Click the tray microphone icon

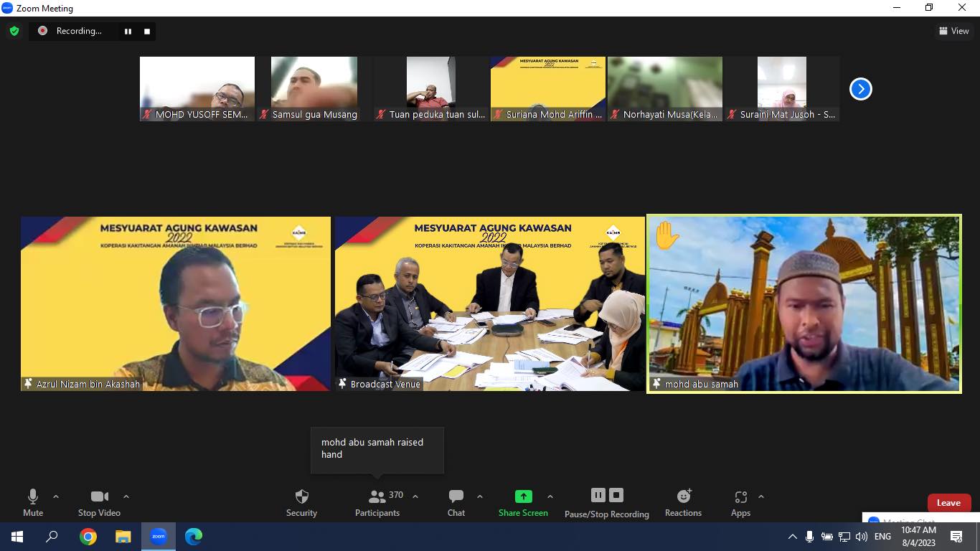click(809, 536)
